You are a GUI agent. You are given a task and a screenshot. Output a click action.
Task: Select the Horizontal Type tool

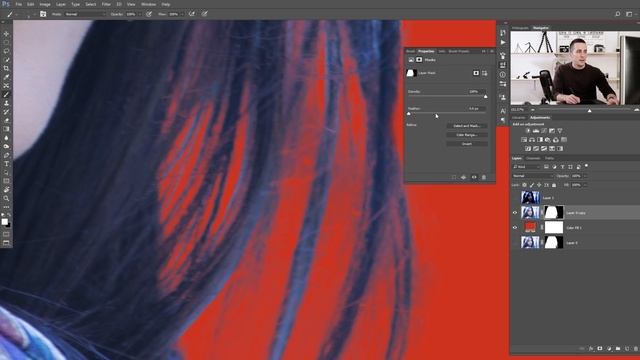[6, 164]
